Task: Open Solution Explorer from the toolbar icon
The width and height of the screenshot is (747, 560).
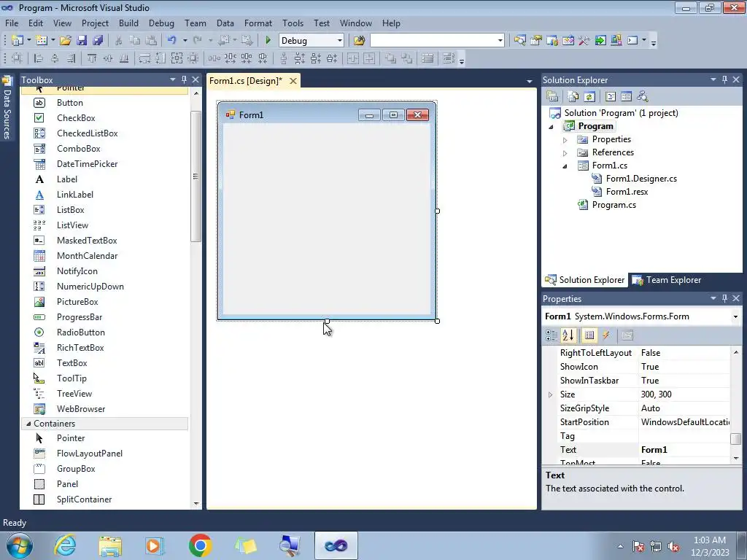Action: point(519,41)
